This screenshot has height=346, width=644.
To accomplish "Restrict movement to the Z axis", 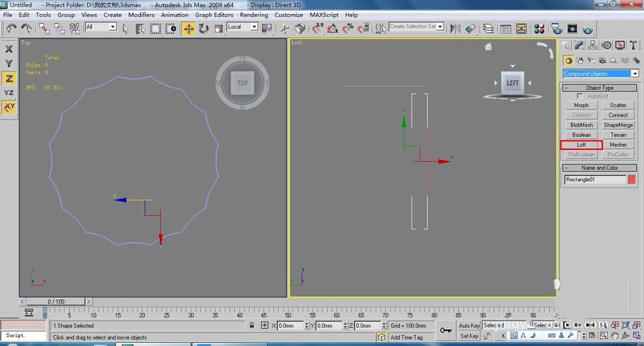I will click(8, 78).
